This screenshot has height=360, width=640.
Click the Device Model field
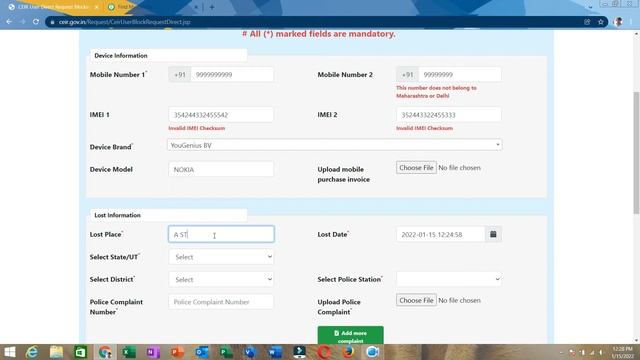pyautogui.click(x=221, y=169)
